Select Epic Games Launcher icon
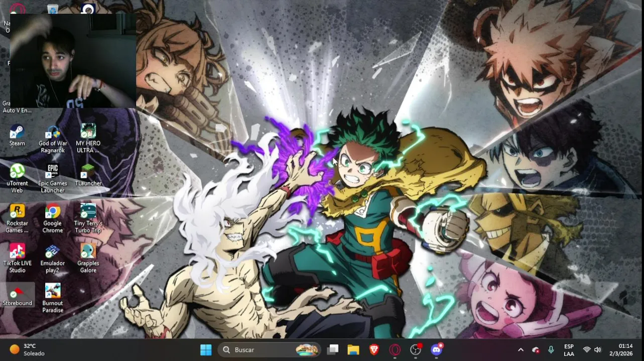Viewport: 644px width, 361px height. click(53, 178)
